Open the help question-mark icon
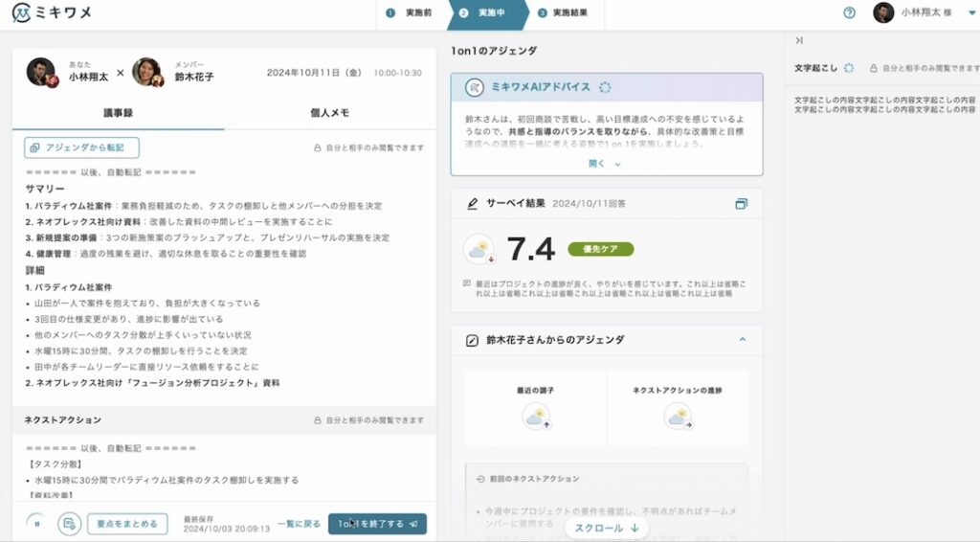Image resolution: width=980 pixels, height=542 pixels. coord(849,12)
